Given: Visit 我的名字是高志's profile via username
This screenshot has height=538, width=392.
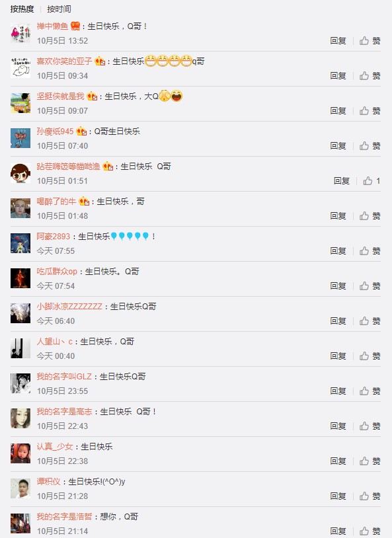Looking at the screenshot, I should [65, 411].
